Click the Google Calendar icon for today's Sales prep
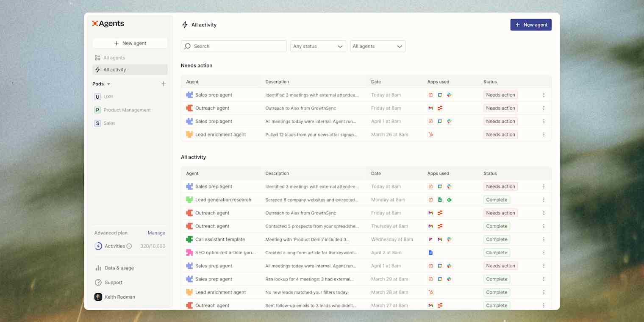Viewport: 644px width, 322px height. (430, 95)
